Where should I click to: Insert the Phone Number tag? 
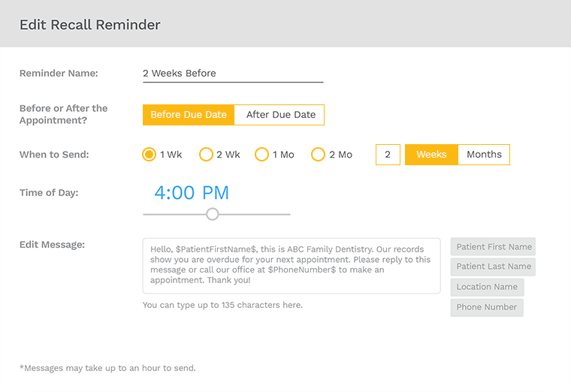click(487, 308)
